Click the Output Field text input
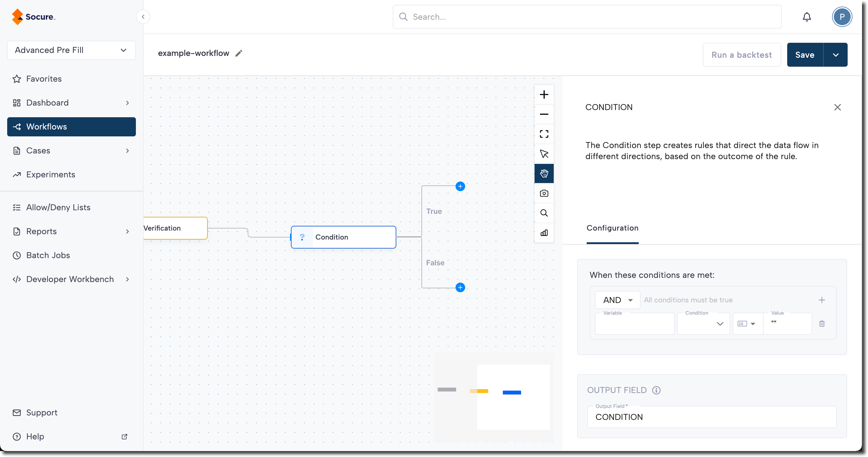The height and width of the screenshot is (457, 868). point(712,417)
